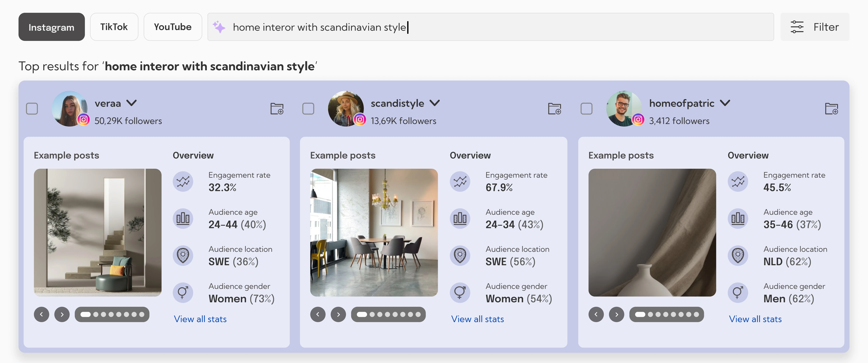Click audience location 'NLD (62%)'
The width and height of the screenshot is (868, 363).
[787, 262]
